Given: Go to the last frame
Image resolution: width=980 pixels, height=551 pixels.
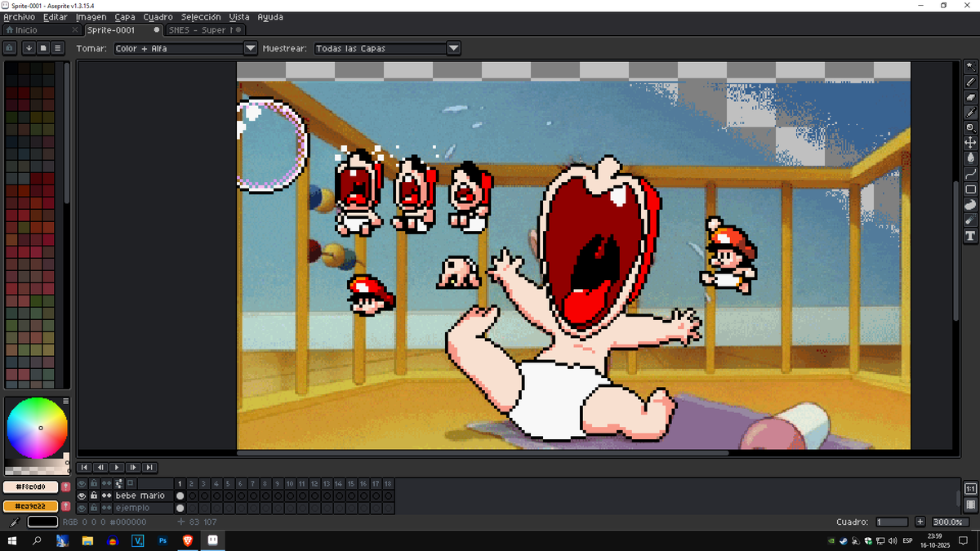Looking at the screenshot, I should [x=149, y=468].
